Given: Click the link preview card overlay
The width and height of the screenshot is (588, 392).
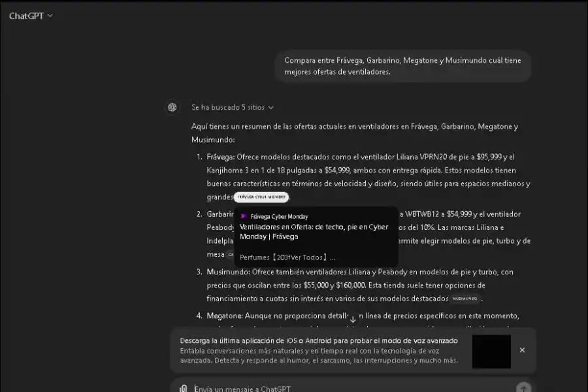Looking at the screenshot, I should pyautogui.click(x=316, y=234).
